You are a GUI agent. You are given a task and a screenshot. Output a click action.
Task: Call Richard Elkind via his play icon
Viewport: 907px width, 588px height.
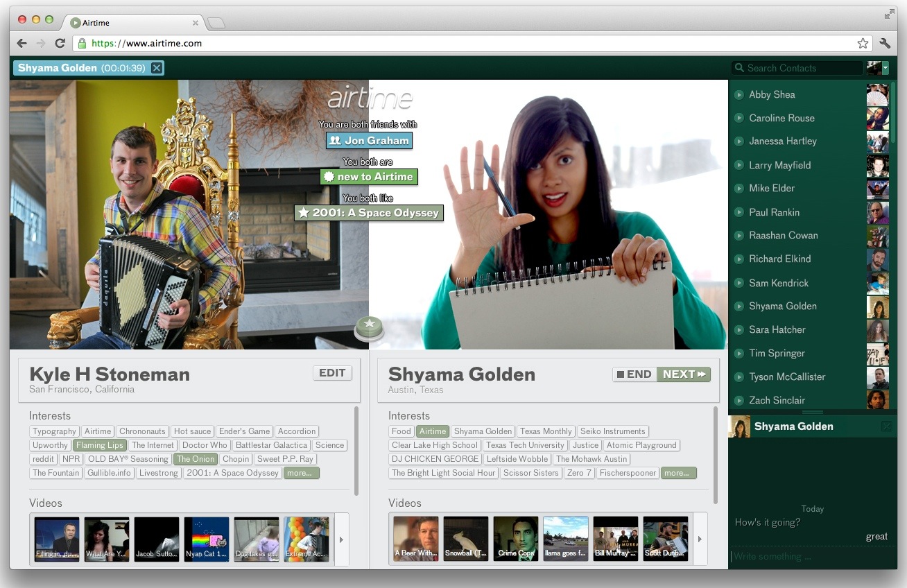point(739,259)
